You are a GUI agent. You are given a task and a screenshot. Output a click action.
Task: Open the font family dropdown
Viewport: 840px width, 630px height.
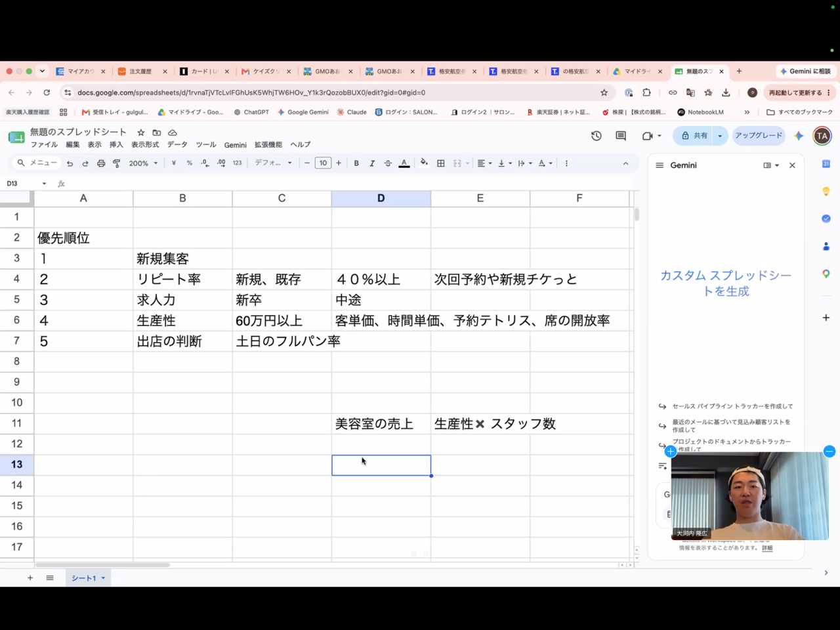273,163
